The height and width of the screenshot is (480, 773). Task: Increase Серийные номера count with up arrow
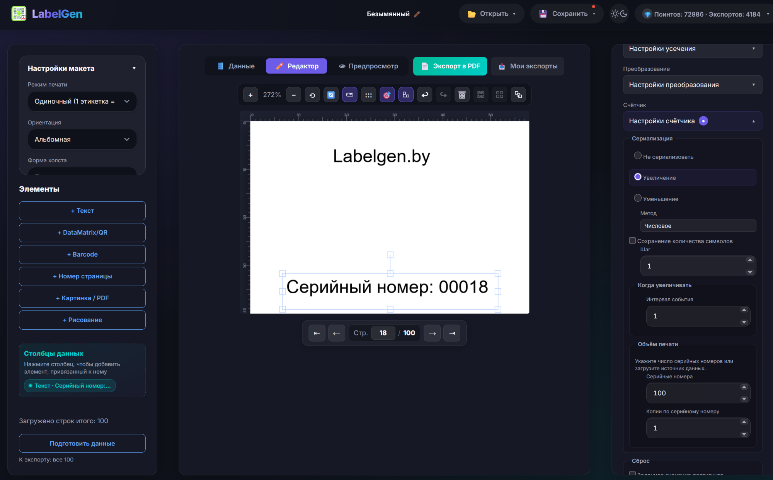(x=744, y=387)
